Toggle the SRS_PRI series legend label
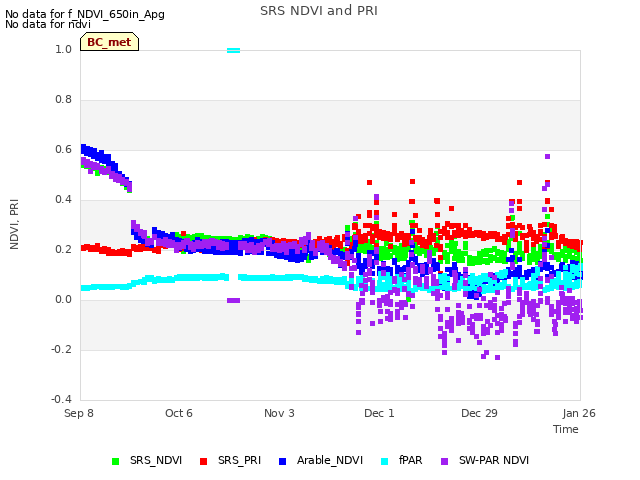Image resolution: width=640 pixels, height=480 pixels. pos(239,460)
